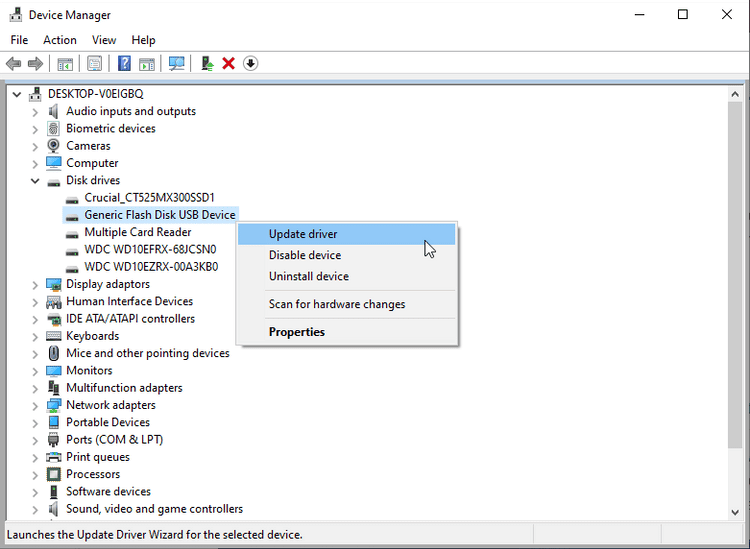Viewport: 750px width, 549px height.
Task: Select WDC WD10EFRX-68JCSN0 drive
Action: [150, 249]
